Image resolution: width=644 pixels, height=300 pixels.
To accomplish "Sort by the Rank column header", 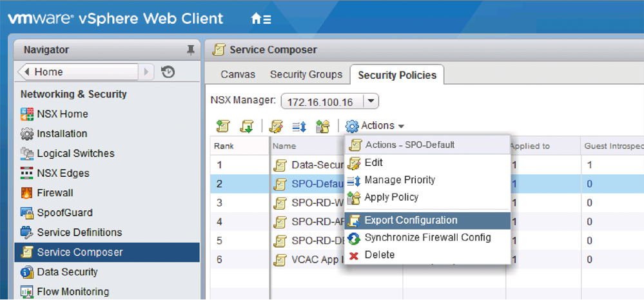I will [x=239, y=146].
